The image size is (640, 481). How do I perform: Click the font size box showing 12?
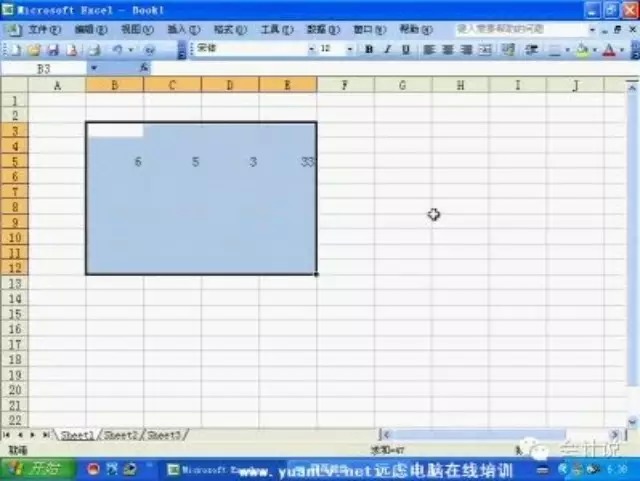[332, 49]
